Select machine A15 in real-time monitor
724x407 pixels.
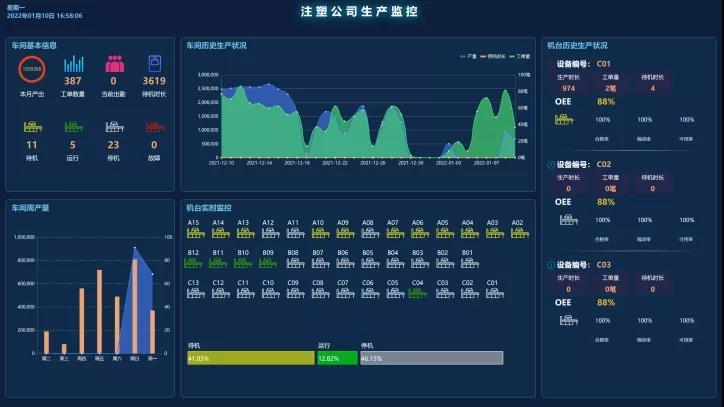[x=195, y=233]
